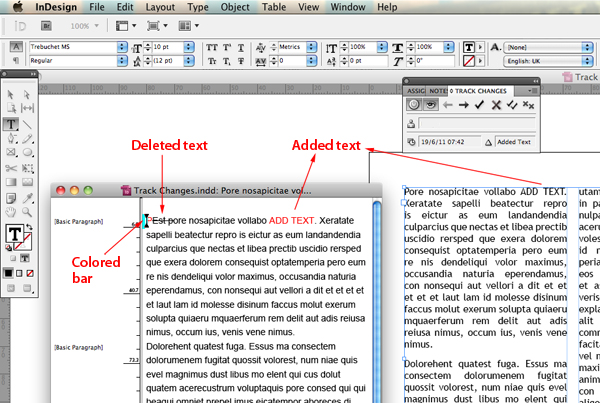Accept all changes double checkmark

click(x=512, y=105)
